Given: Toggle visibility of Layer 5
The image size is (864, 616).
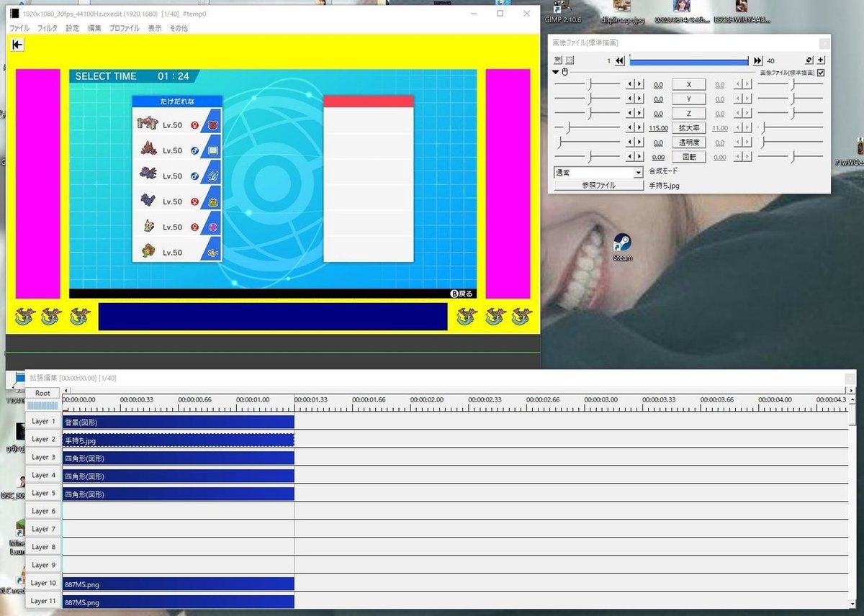Looking at the screenshot, I should tap(43, 493).
